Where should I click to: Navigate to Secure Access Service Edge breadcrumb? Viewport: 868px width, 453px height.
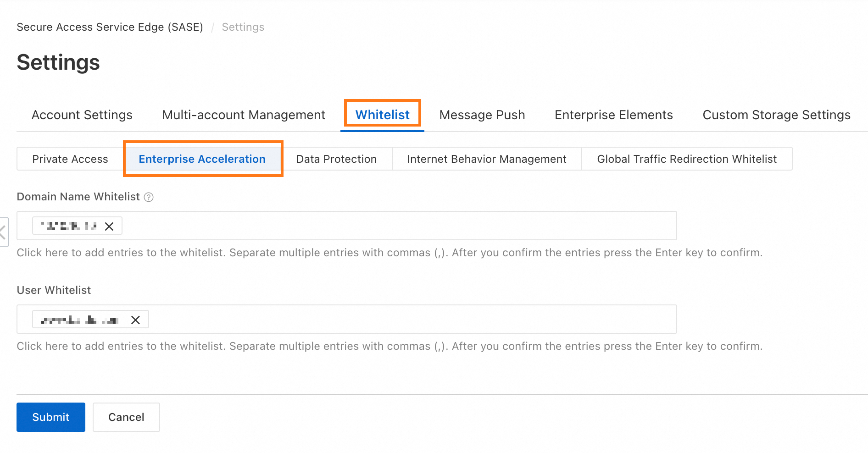(110, 27)
